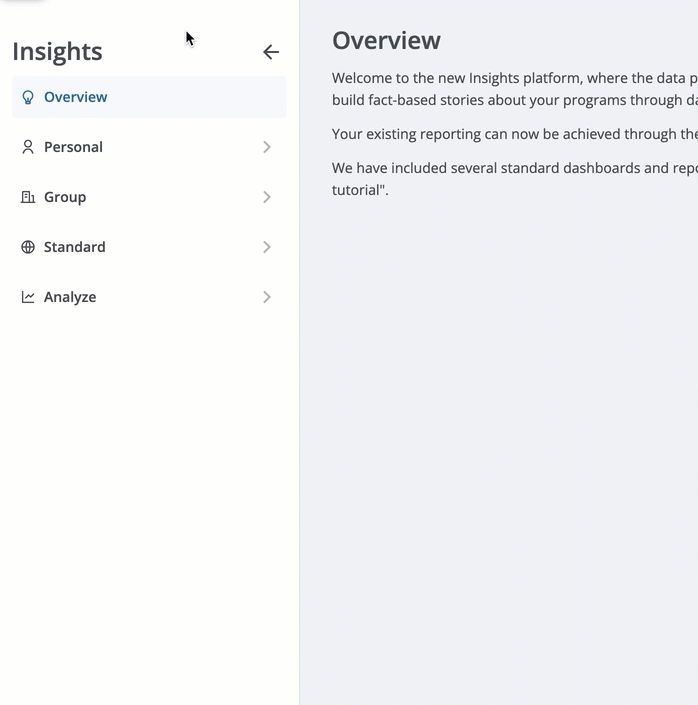Click the Insights sidebar heading

click(57, 52)
